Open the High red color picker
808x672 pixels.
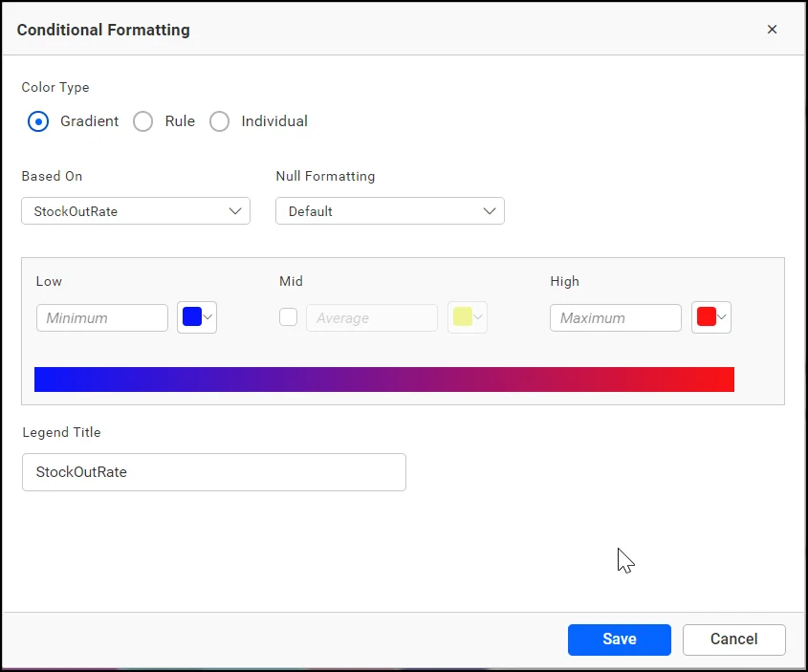(706, 317)
